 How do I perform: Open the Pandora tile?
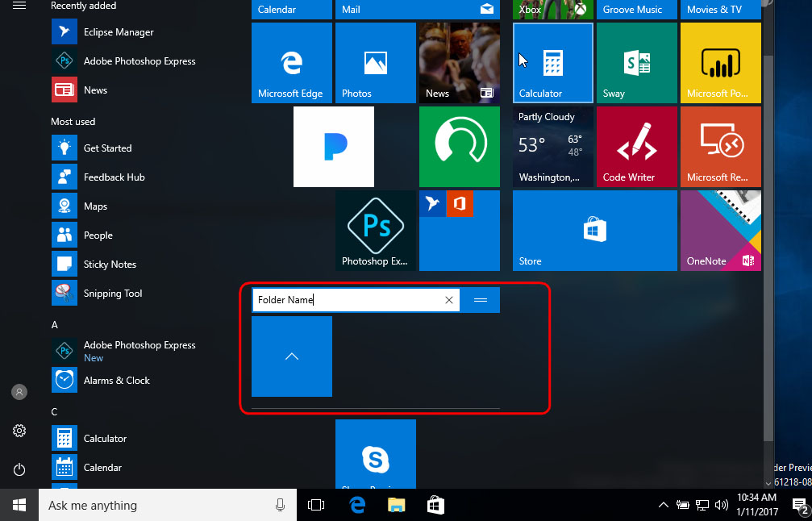tap(334, 147)
